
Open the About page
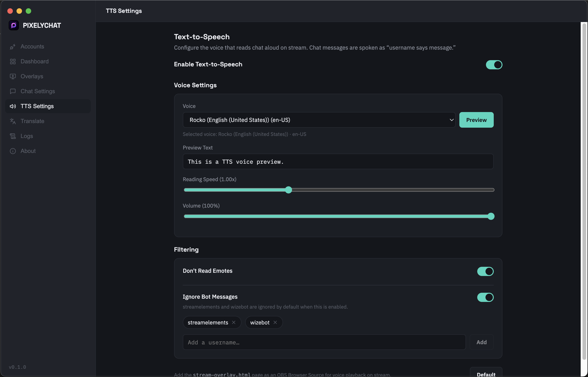[48, 151]
